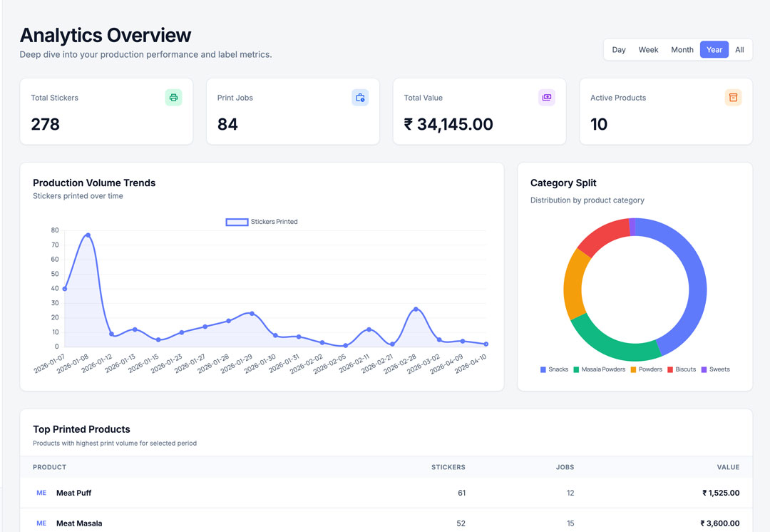The width and height of the screenshot is (770, 532).
Task: Toggle the Stickers Printed series legend
Action: pos(262,222)
